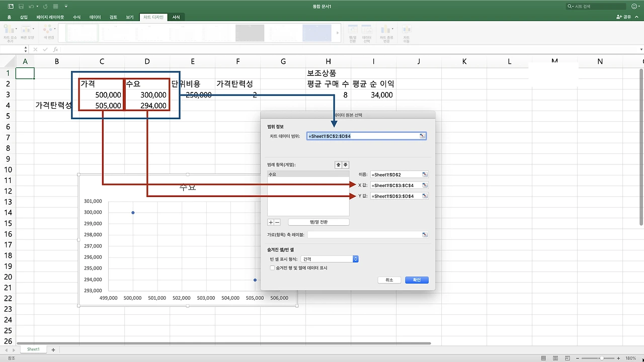Open the Format tab
This screenshot has width=644, height=362.
point(176,17)
